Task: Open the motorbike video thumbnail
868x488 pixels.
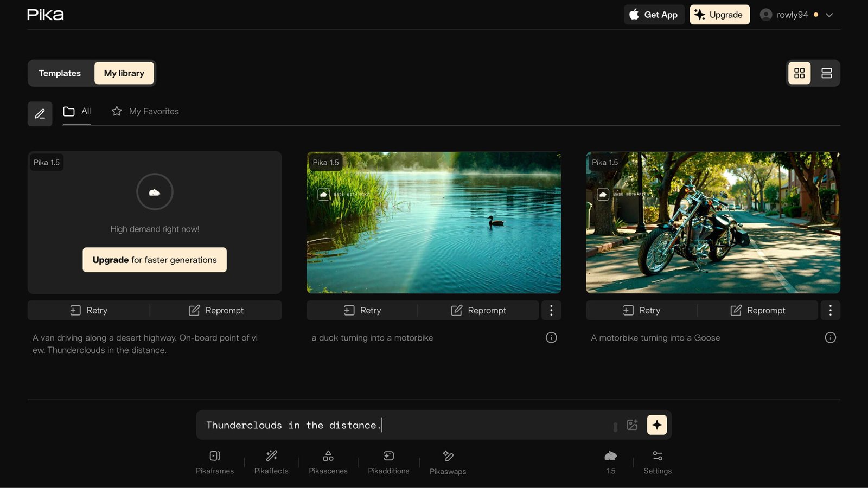Action: click(713, 222)
